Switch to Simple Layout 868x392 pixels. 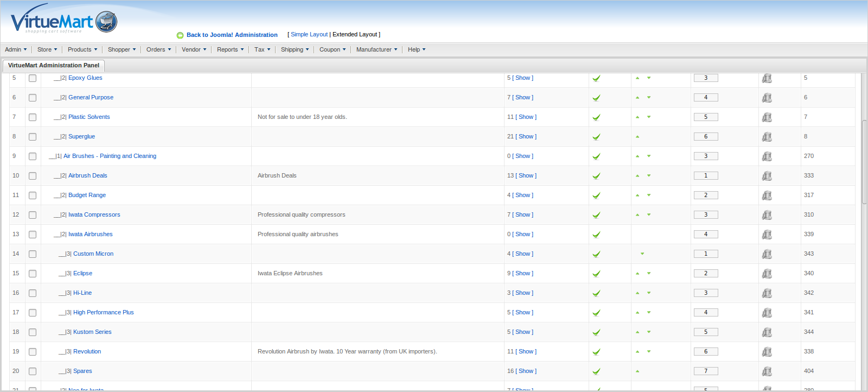(x=309, y=34)
